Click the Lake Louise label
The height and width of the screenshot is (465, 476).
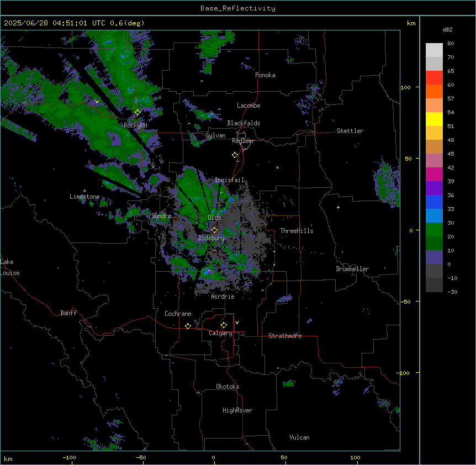(x=10, y=267)
